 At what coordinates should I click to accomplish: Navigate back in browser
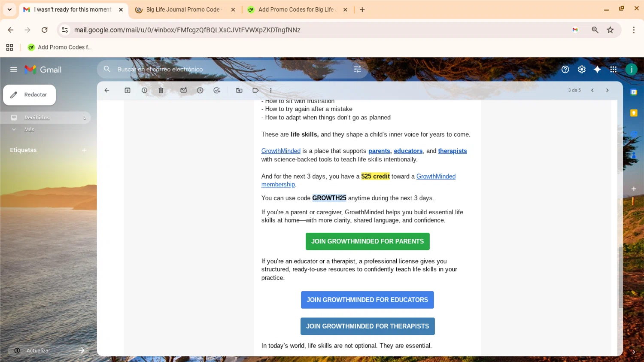[11, 30]
